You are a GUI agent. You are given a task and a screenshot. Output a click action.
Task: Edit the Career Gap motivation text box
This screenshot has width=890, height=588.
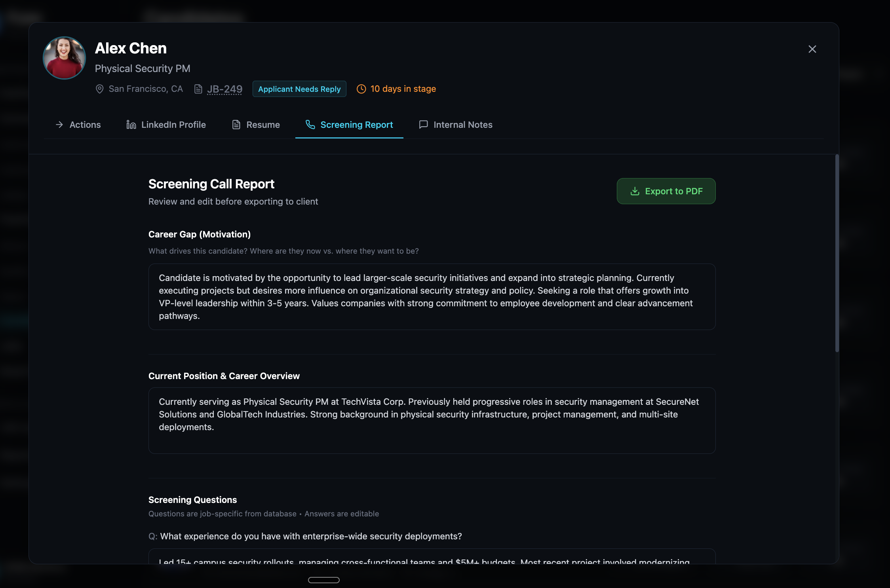tap(432, 297)
